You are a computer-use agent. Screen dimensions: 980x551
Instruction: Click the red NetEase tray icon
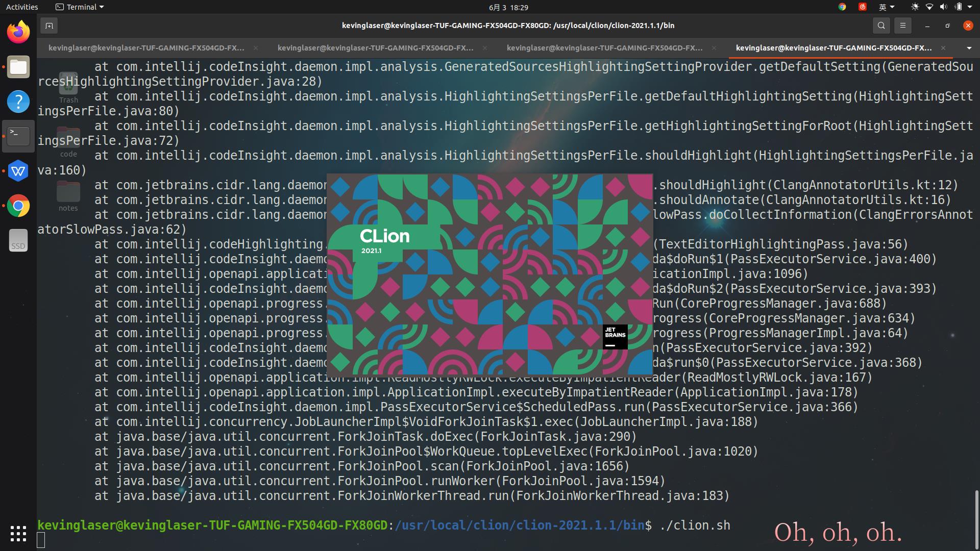pos(863,7)
